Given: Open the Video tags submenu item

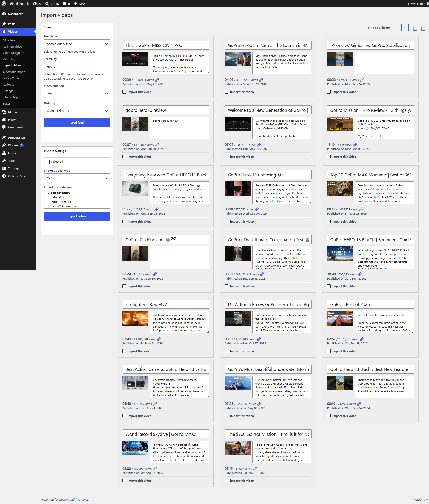Looking at the screenshot, I should [10, 59].
